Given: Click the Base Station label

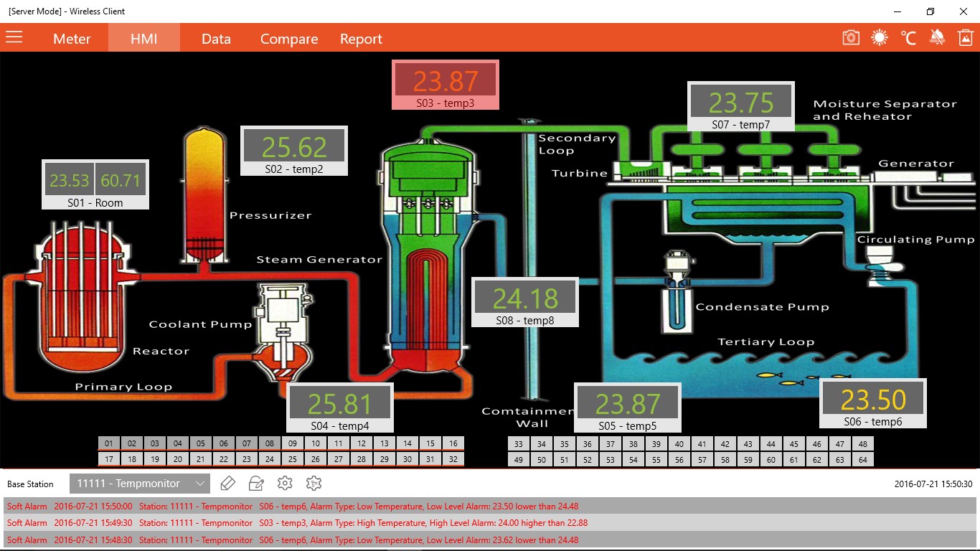Looking at the screenshot, I should pos(31,484).
